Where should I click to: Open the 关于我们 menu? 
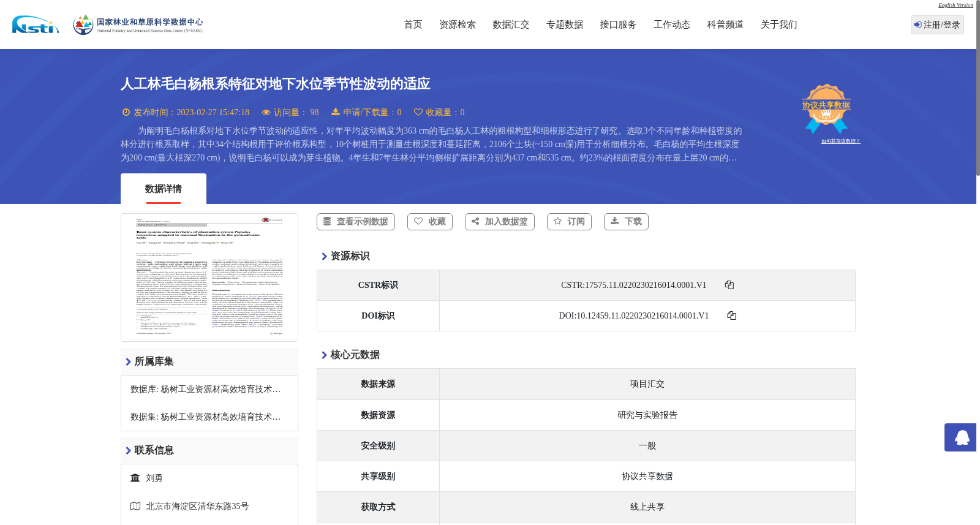(x=779, y=25)
